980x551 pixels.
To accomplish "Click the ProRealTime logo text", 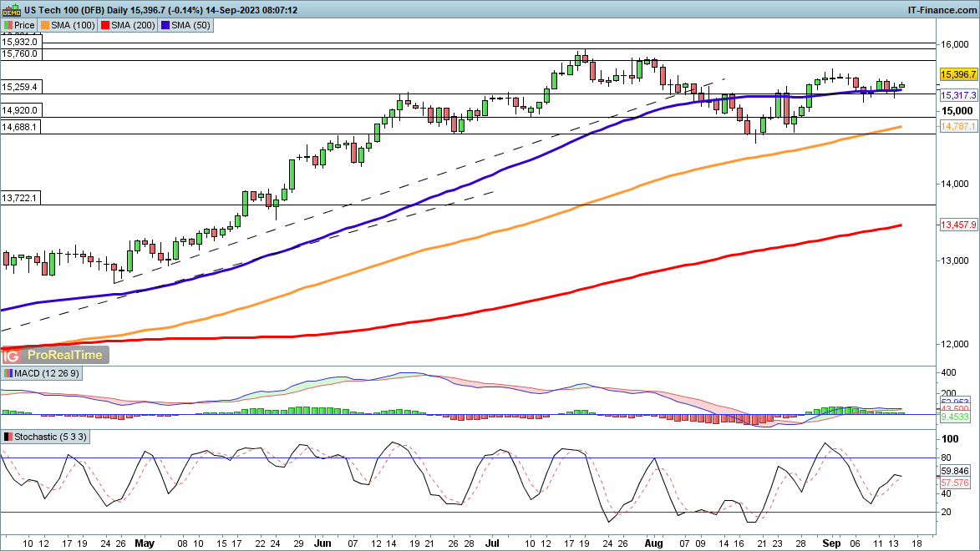I will [65, 356].
